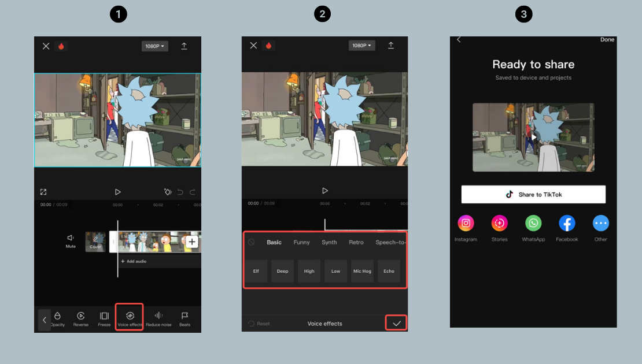Close the editor in screen 2
This screenshot has width=642, height=364.
click(x=253, y=46)
